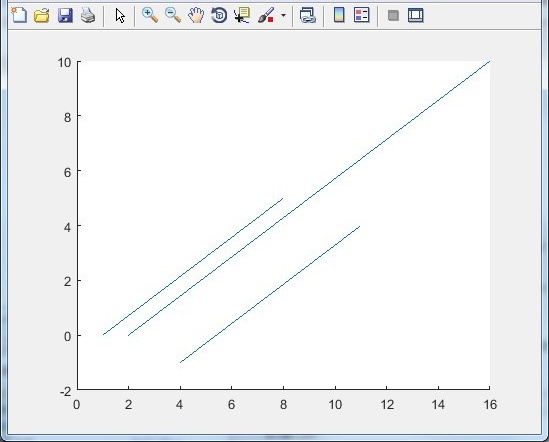
Task: Activate the Zoom In magnifier tool
Action: tap(150, 15)
